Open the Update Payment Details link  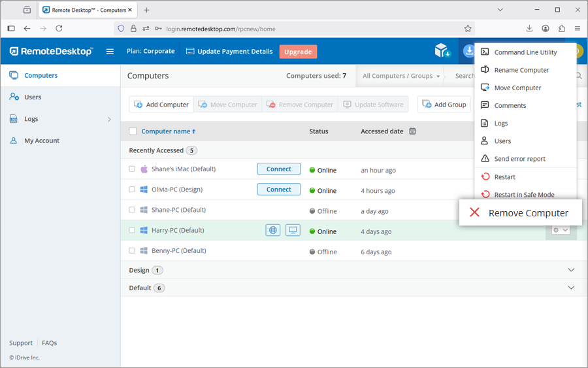tap(229, 52)
